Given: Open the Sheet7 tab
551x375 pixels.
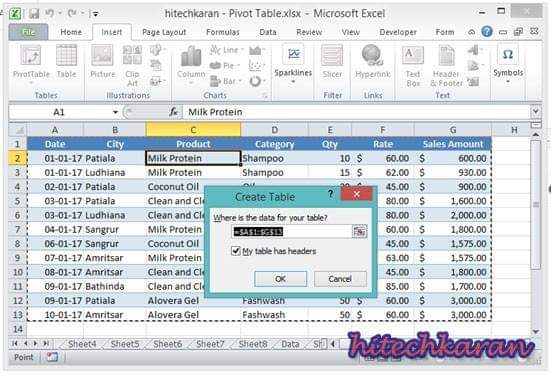Looking at the screenshot, I should 210,344.
